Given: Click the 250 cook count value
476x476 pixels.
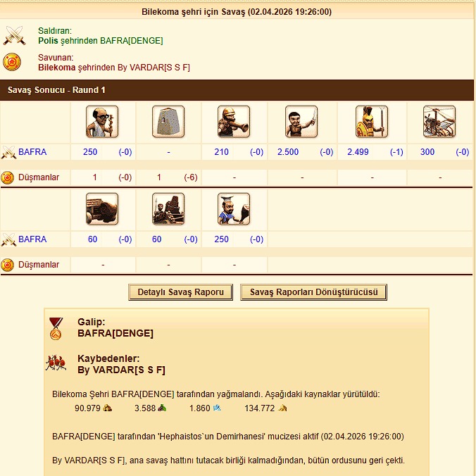Looking at the screenshot, I should 221,239.
